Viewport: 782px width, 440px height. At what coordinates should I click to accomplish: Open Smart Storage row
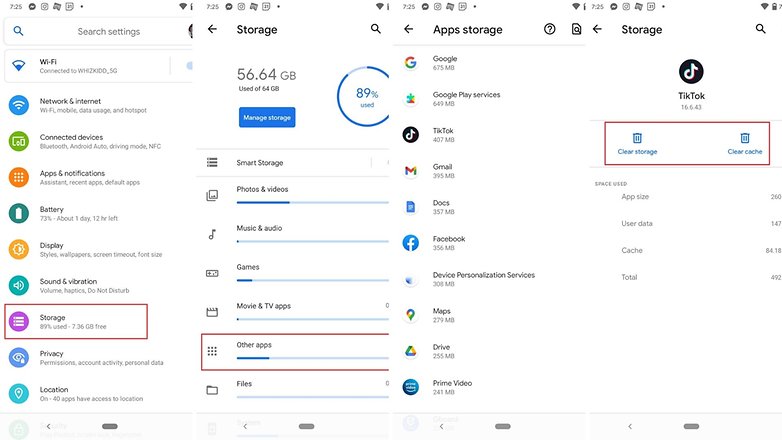[293, 163]
